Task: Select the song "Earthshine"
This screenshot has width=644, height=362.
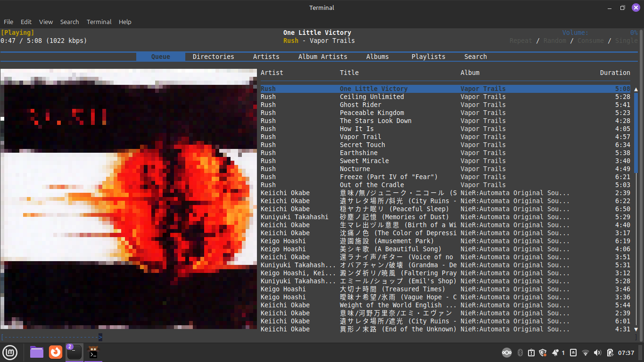Action: pyautogui.click(x=446, y=153)
